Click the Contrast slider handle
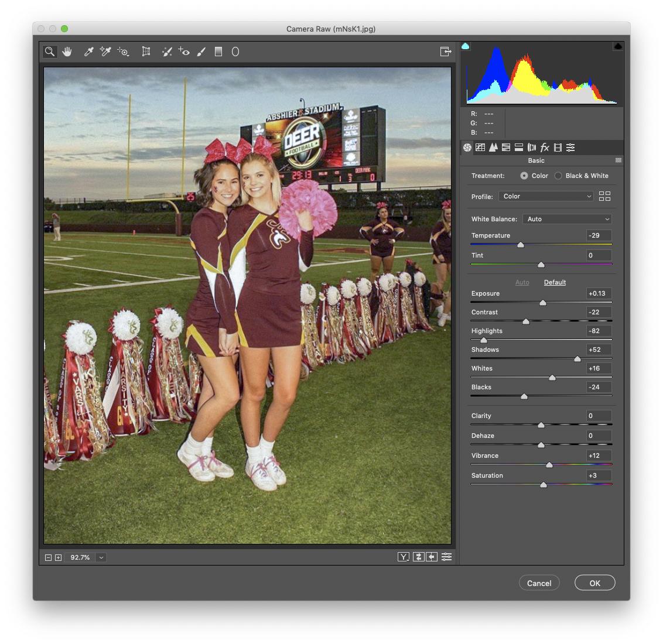This screenshot has width=663, height=644. click(525, 321)
